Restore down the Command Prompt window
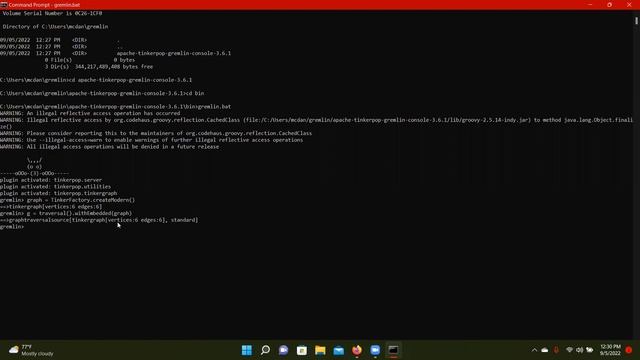This screenshot has height=360, width=640. [x=609, y=5]
